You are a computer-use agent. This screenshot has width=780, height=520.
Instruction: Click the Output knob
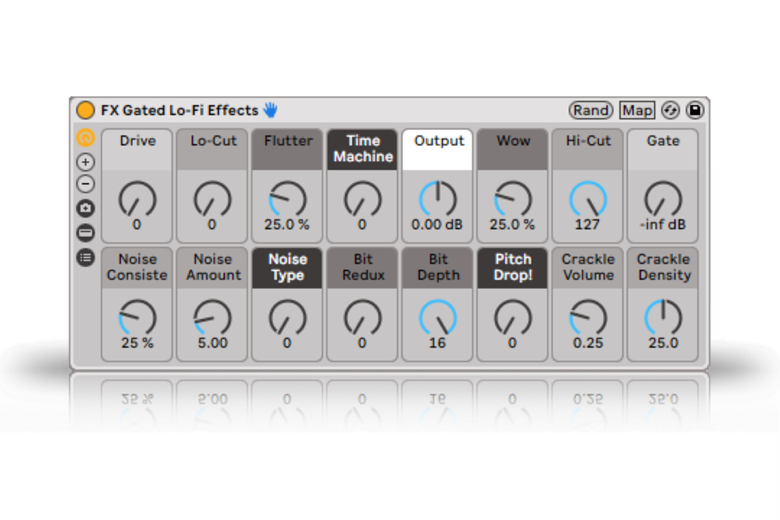point(438,199)
